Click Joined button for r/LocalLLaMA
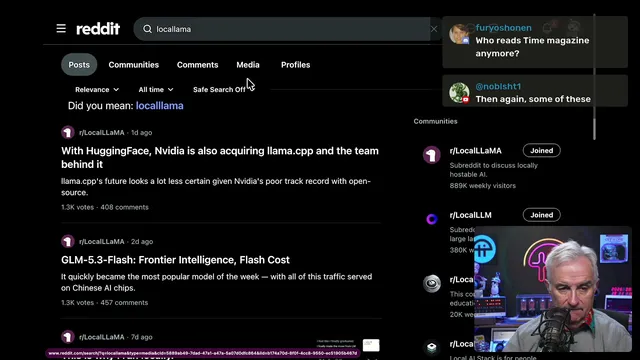Viewport: 640px width, 360px height. [x=542, y=150]
